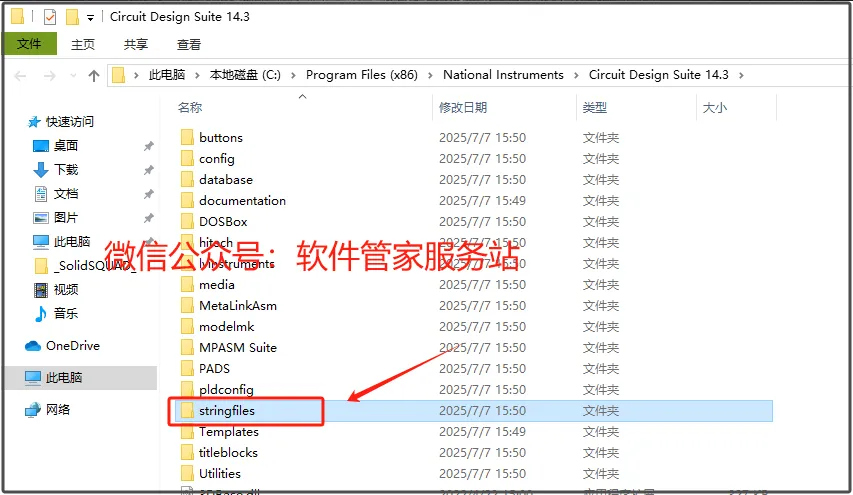The height and width of the screenshot is (495, 853).
Task: Select the Templates folder icon
Action: 187,431
